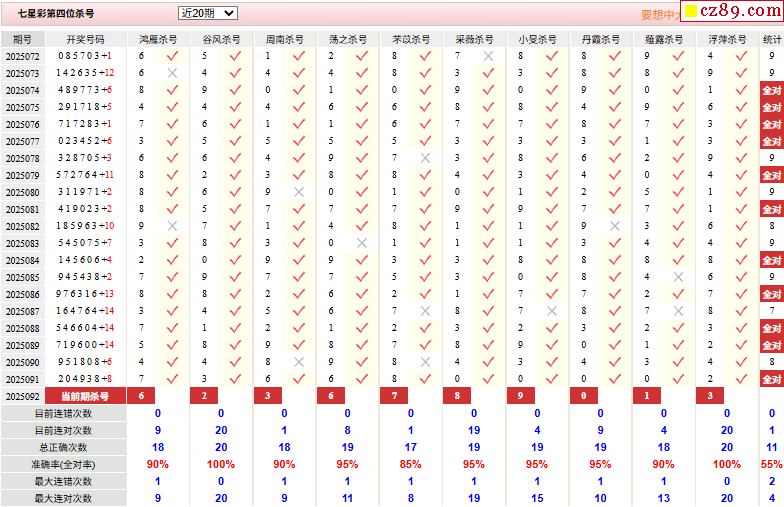Click the 最大连错次数 row label
The width and height of the screenshot is (784, 507).
coord(64,482)
